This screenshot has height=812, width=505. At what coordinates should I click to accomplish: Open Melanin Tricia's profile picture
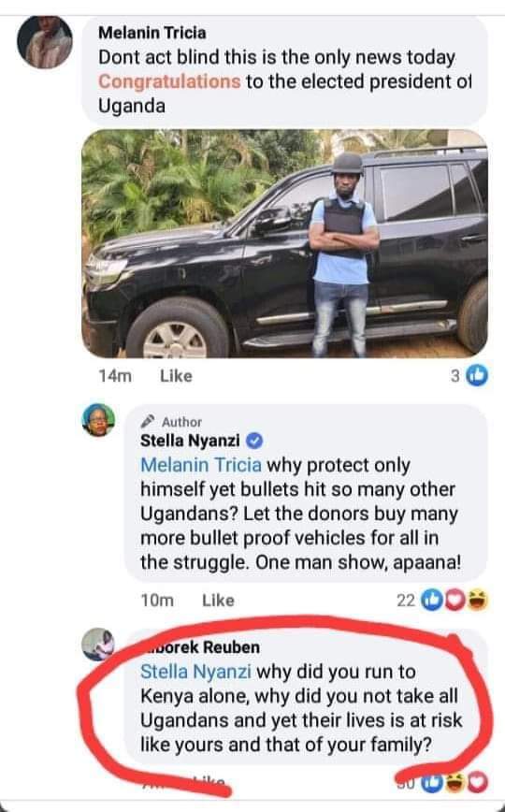pyautogui.click(x=44, y=42)
